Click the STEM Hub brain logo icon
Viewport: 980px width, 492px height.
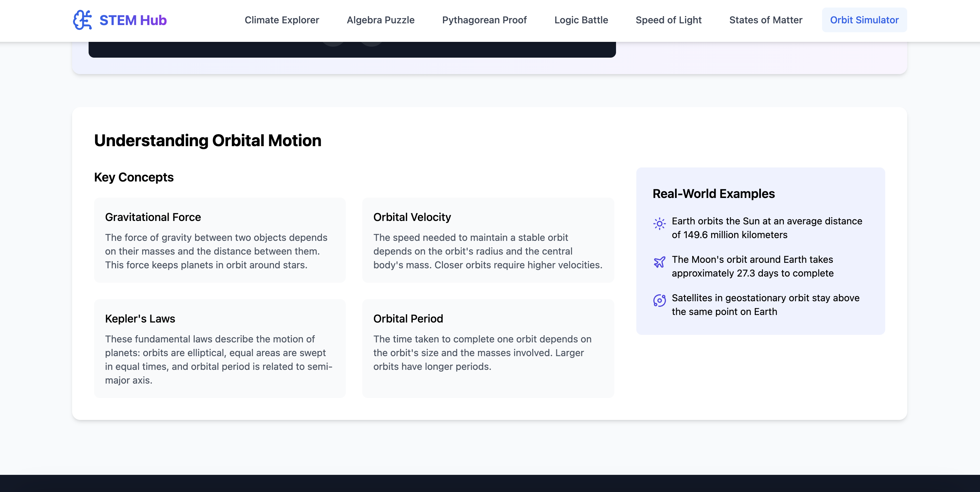click(x=82, y=20)
